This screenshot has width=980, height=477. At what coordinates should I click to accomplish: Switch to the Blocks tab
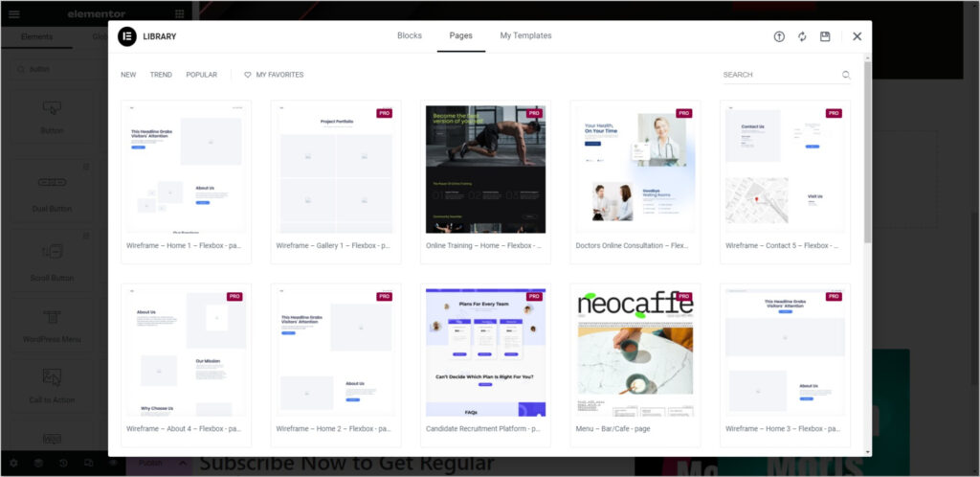pos(410,35)
